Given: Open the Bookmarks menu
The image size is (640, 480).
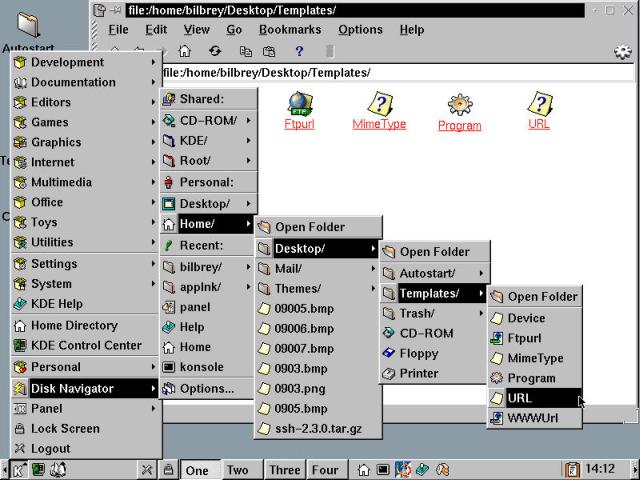Looking at the screenshot, I should click(x=288, y=30).
